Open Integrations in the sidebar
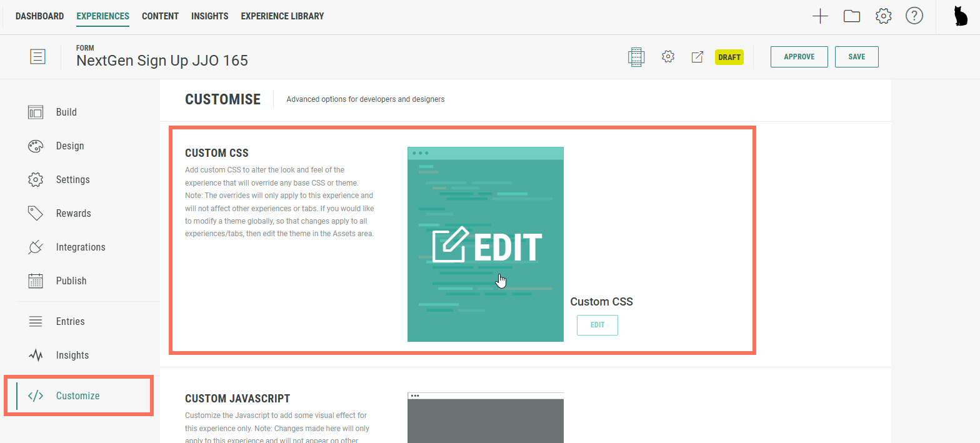Image resolution: width=980 pixels, height=443 pixels. tap(80, 247)
